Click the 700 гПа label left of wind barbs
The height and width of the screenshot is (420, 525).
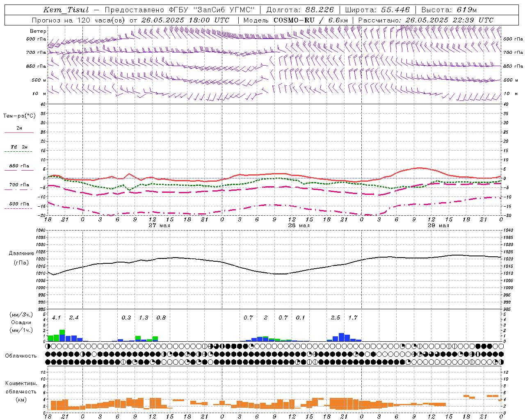pos(36,52)
